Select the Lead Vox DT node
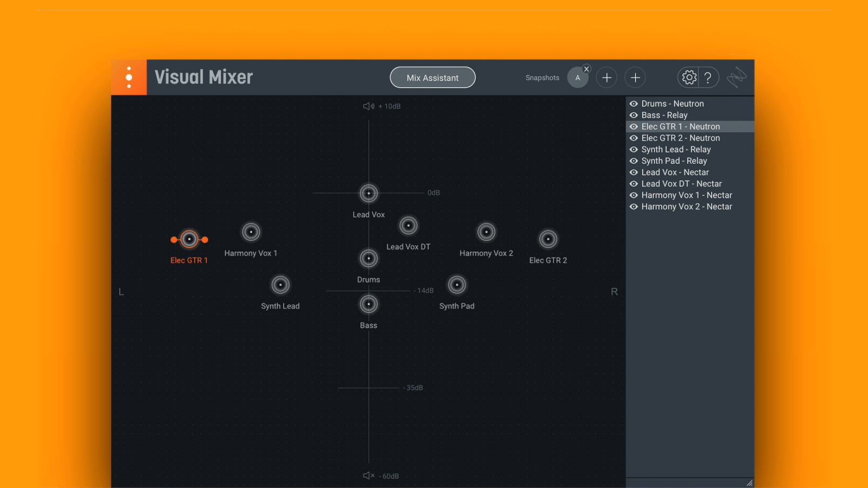 point(408,226)
